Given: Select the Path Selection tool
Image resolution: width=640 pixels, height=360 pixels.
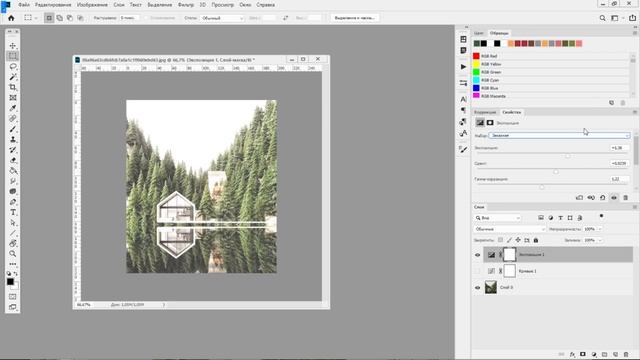Looking at the screenshot, I should tap(13, 223).
